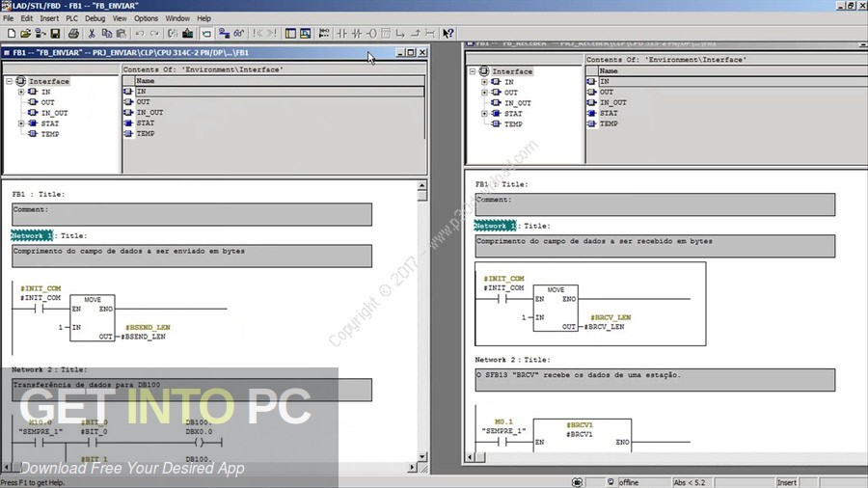Click the #BRCV_LEN output label
Image resolution: width=868 pixels, height=488 pixels.
604,327
